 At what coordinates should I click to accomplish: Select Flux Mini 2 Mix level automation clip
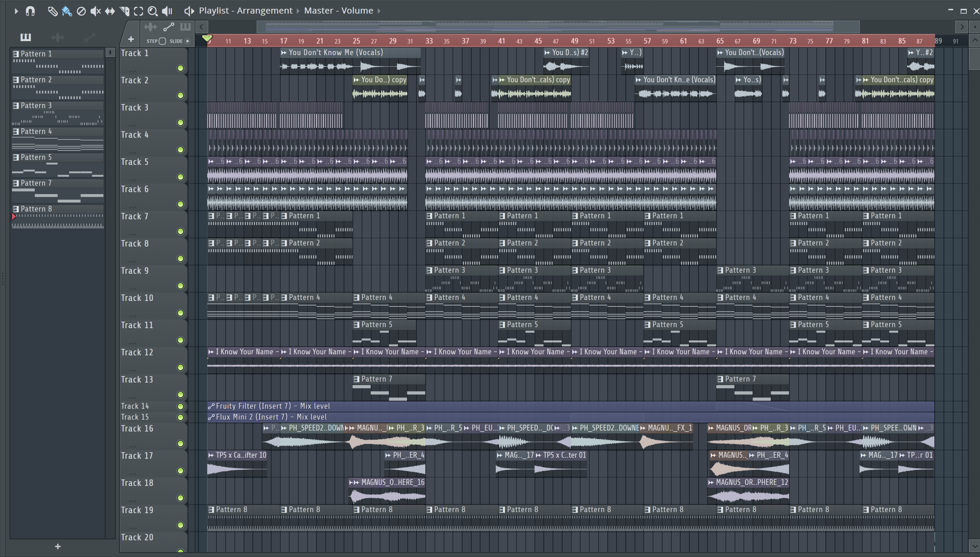[x=570, y=417]
